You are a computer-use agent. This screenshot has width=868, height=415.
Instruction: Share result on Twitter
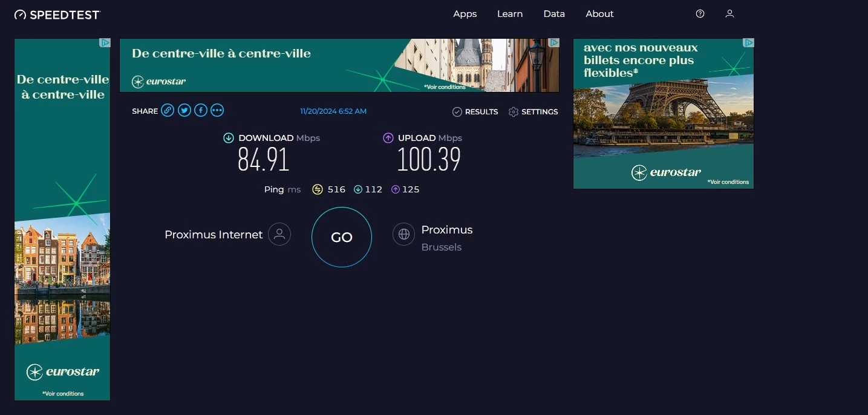pyautogui.click(x=184, y=110)
